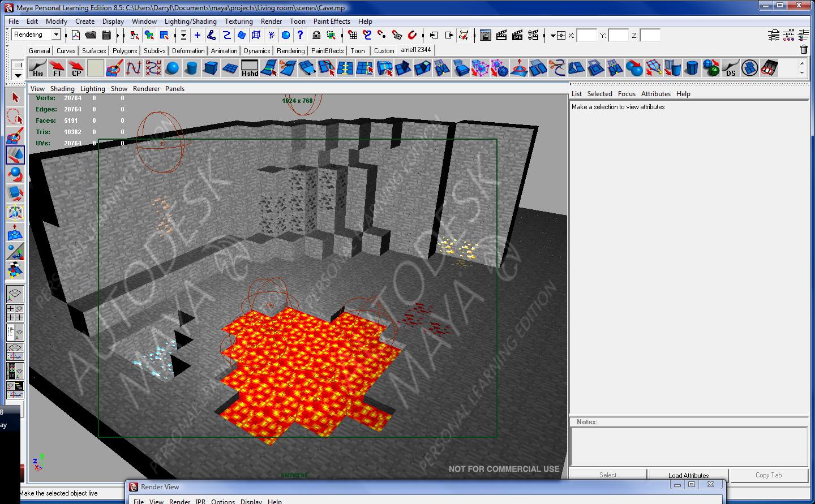This screenshot has width=815, height=504.
Task: Click the Open Scene folder icon
Action: coord(91,35)
